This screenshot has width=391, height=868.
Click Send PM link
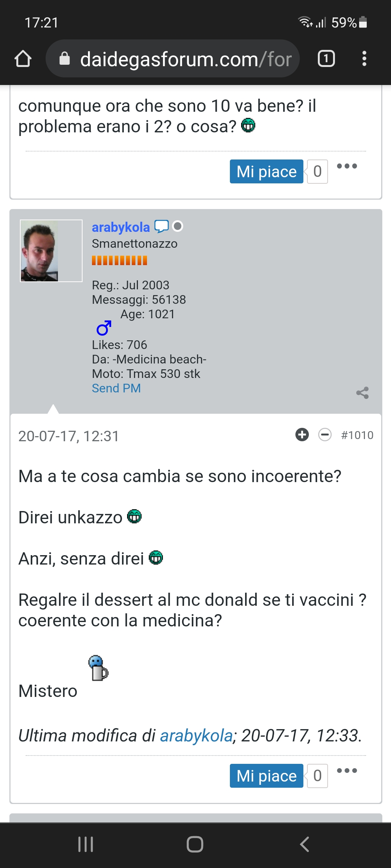pyautogui.click(x=116, y=388)
